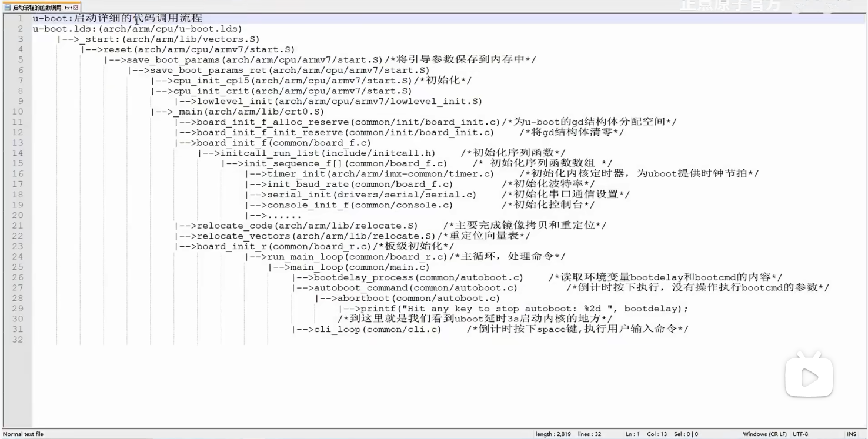
Task: Click the comment '/*初始化控制台*/'
Action: [x=548, y=205]
